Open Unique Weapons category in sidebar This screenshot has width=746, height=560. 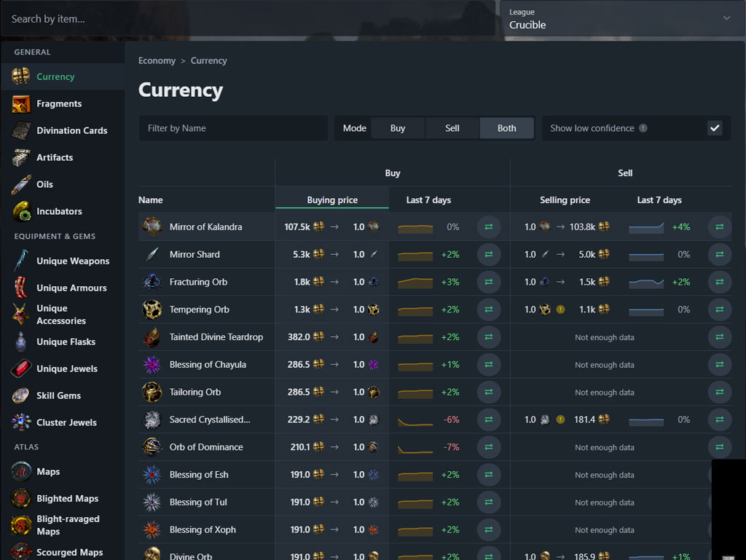tap(73, 261)
